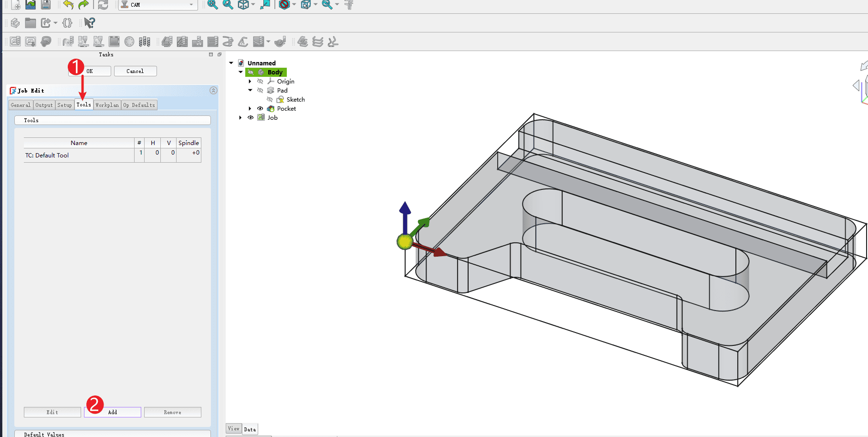Select the Tools tab in Job Edit
Image resolution: width=868 pixels, height=437 pixels.
(84, 104)
